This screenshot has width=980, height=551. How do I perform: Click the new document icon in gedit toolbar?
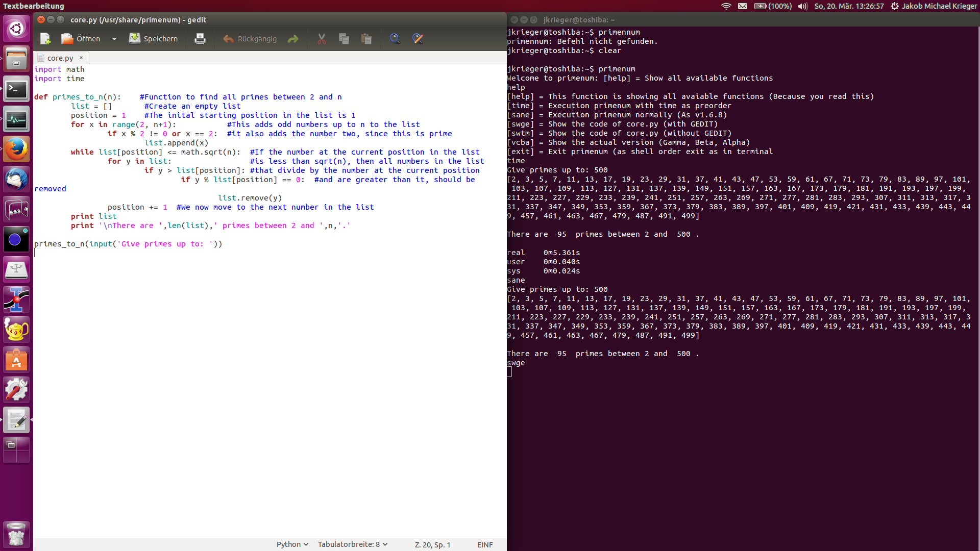coord(45,39)
